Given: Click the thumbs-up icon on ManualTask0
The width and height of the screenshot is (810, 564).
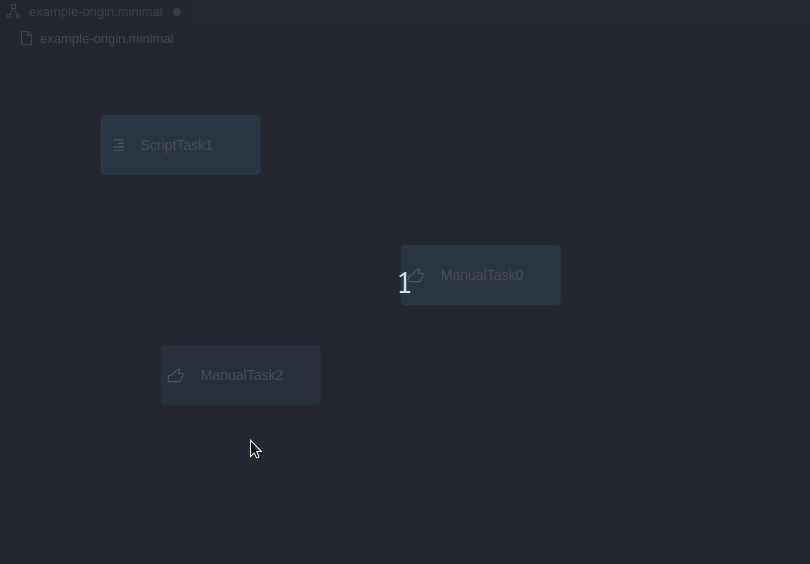Looking at the screenshot, I should (417, 275).
